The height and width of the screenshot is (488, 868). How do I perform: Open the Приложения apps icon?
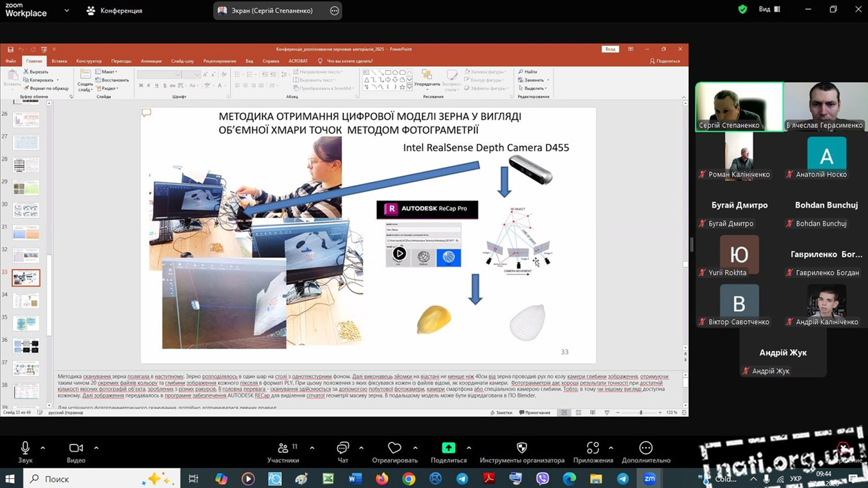click(592, 448)
